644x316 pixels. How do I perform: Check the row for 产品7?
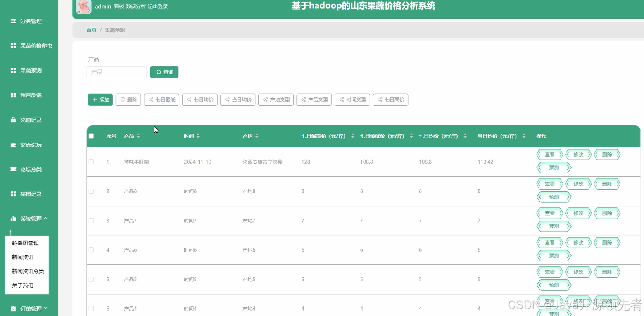(91, 221)
